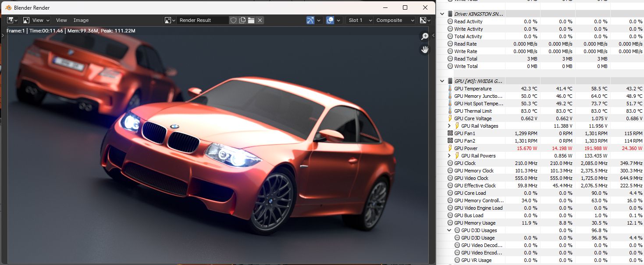The width and height of the screenshot is (644, 265).
Task: Click the Total Activity circle icon
Action: tap(450, 36)
